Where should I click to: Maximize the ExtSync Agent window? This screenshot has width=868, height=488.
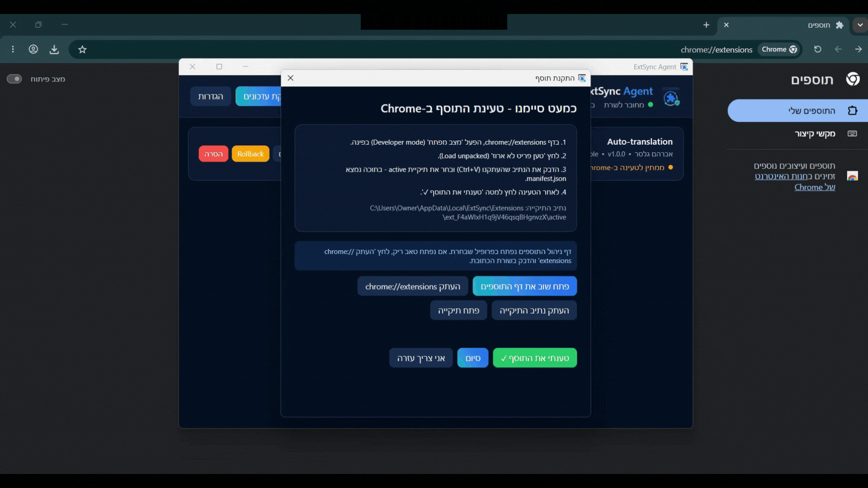coord(219,66)
